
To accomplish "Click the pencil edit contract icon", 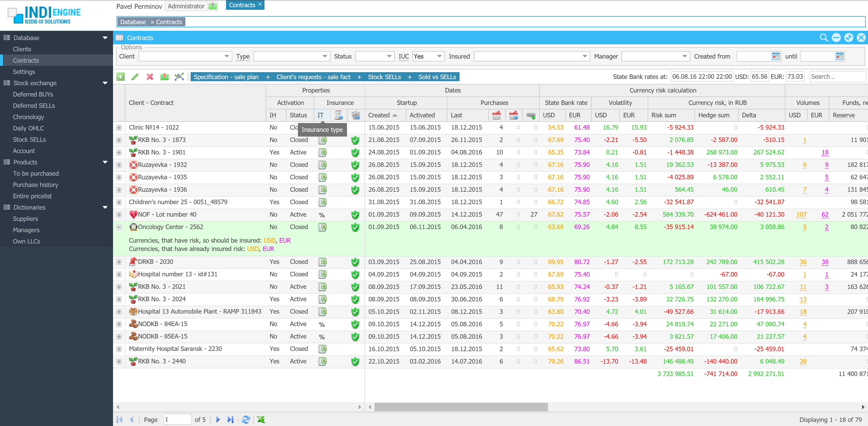I will (x=135, y=77).
